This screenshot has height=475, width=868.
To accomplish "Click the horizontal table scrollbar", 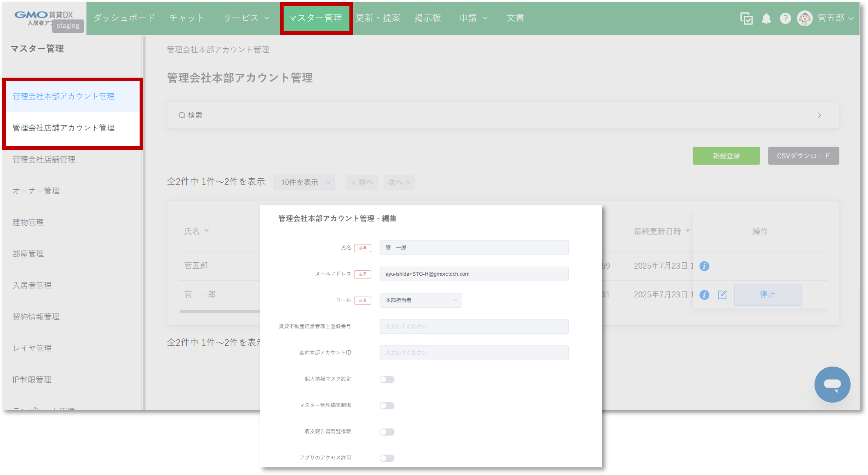I will [x=219, y=311].
